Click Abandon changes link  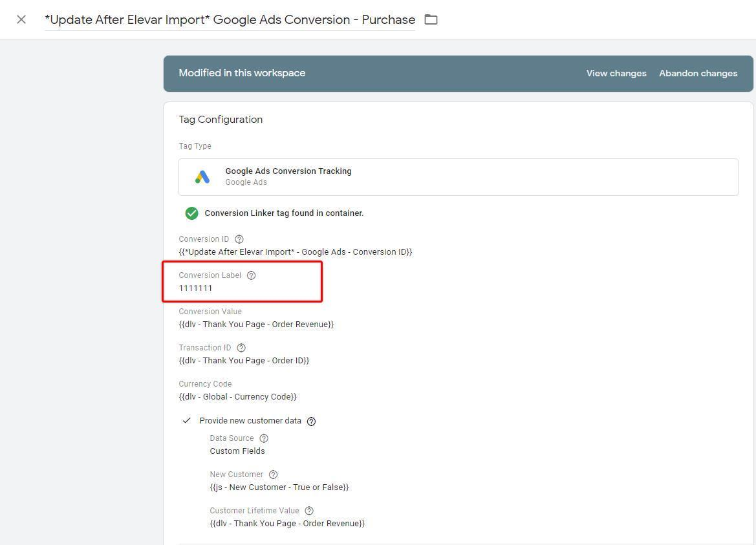point(698,73)
